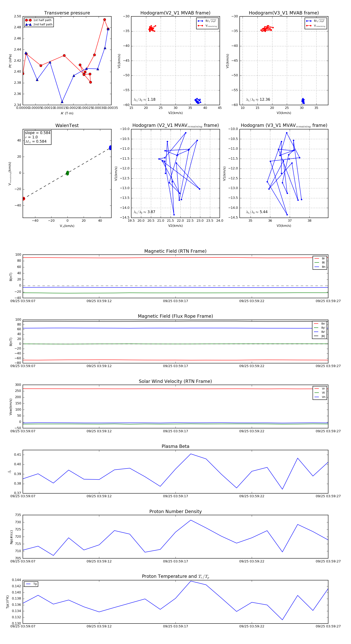Click the λ1/λ3 ≈ 12.36 annotation
The height and width of the screenshot is (644, 351).
pos(258,100)
